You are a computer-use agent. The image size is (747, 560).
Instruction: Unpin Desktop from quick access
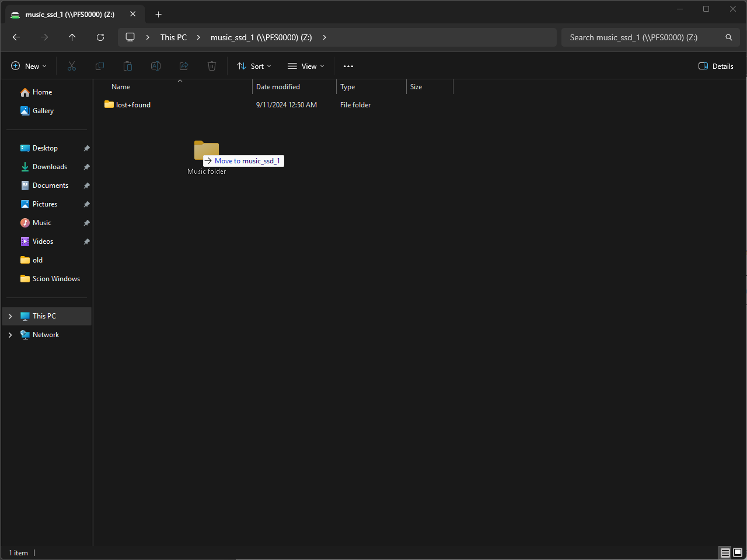click(86, 148)
